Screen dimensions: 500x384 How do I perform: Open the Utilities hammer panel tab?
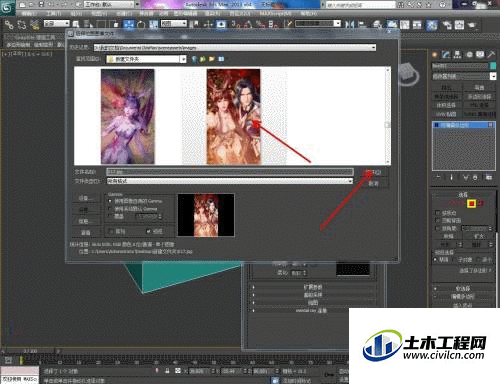[x=491, y=54]
